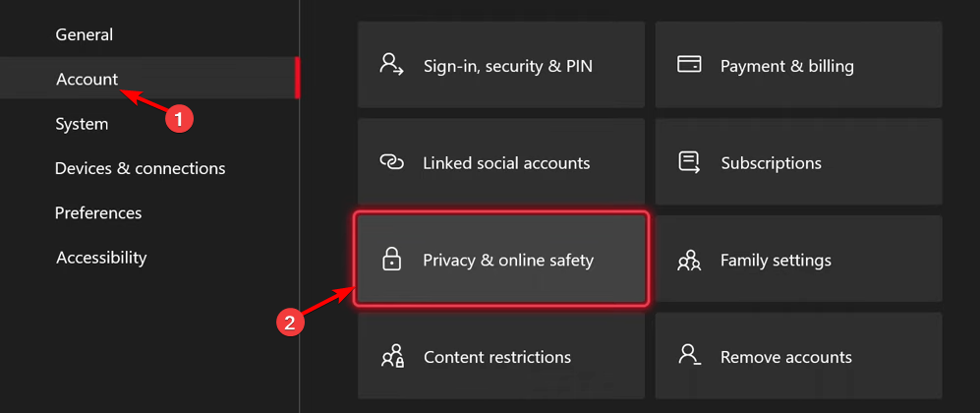The image size is (980, 413).
Task: Click the sign-in person arrow icon
Action: pyautogui.click(x=391, y=64)
